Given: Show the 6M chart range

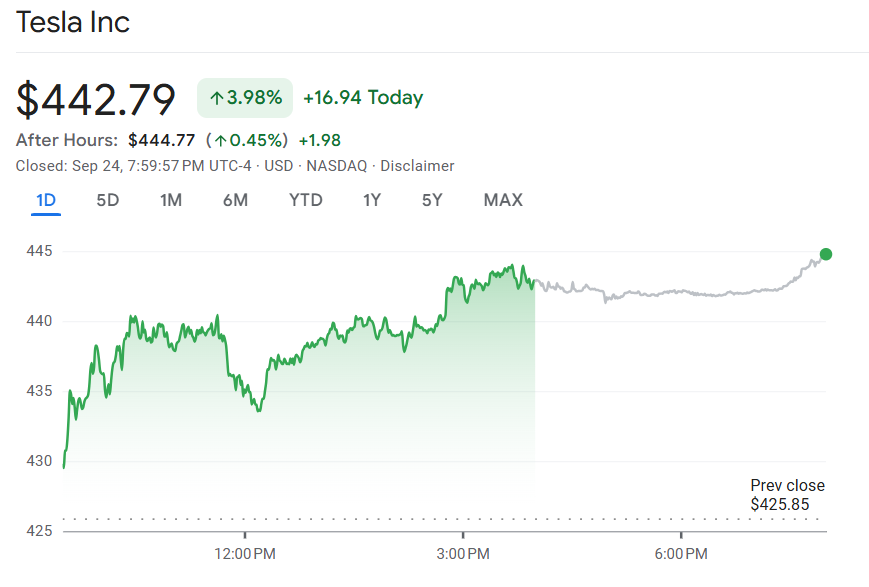Looking at the screenshot, I should (235, 200).
